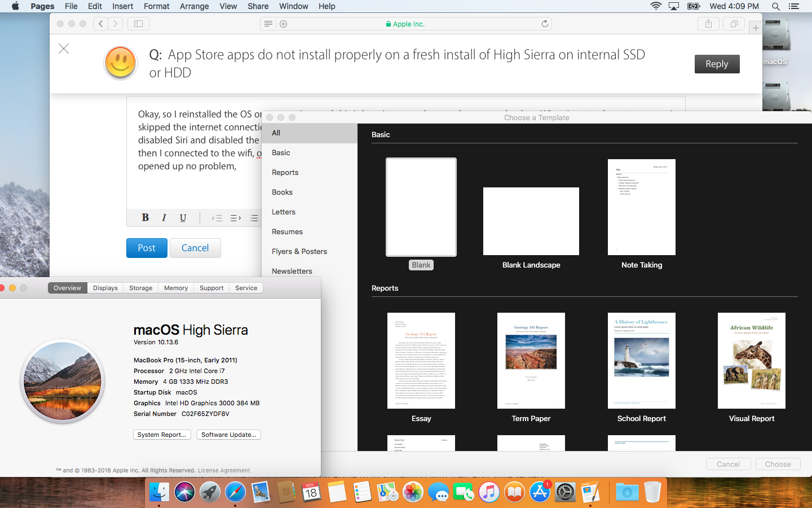
Task: Open Contacts from the Dock
Action: pyautogui.click(x=286, y=492)
